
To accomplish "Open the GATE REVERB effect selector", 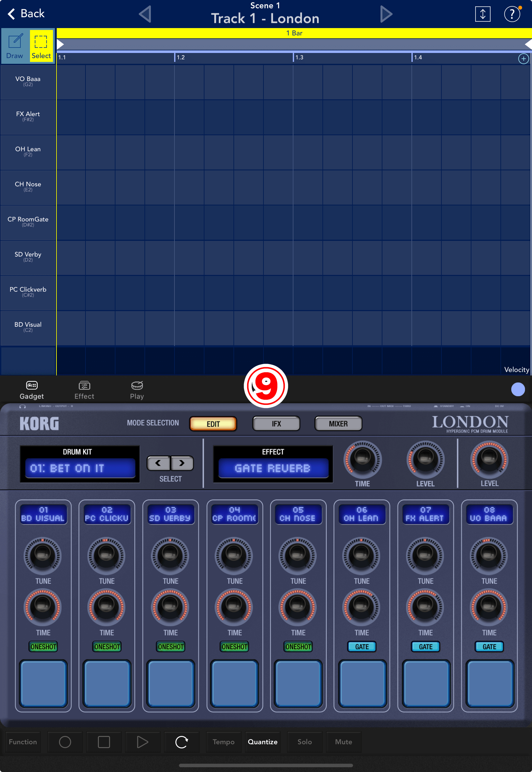I will pos(273,468).
